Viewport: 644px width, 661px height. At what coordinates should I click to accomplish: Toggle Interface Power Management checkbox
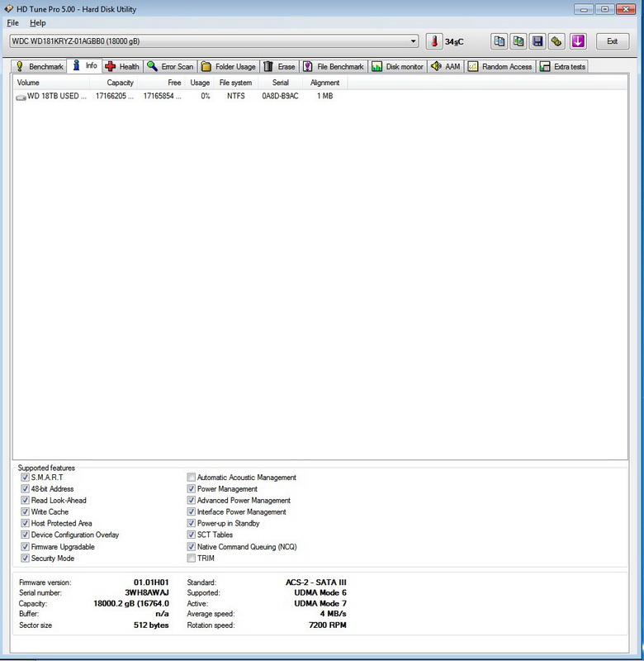point(192,511)
